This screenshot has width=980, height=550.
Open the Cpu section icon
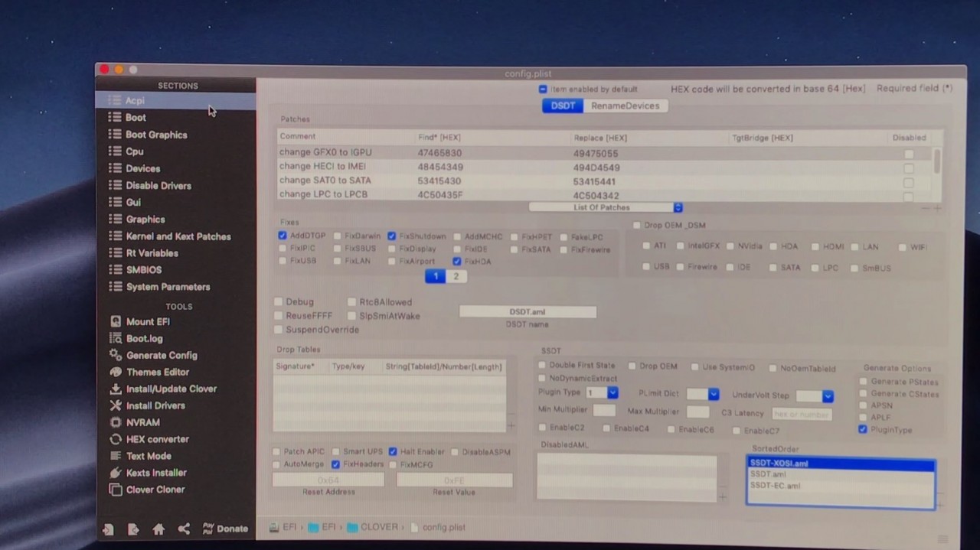tap(115, 151)
